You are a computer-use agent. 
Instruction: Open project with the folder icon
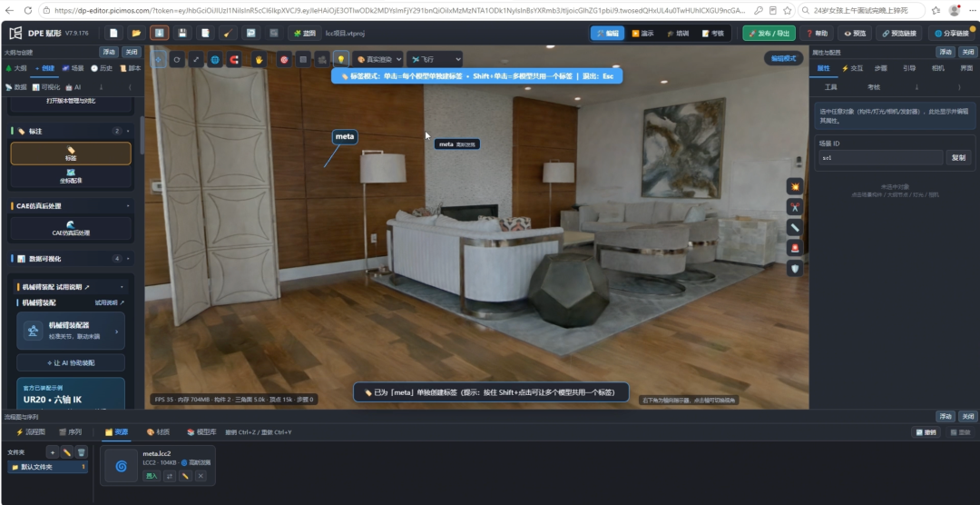coord(136,34)
